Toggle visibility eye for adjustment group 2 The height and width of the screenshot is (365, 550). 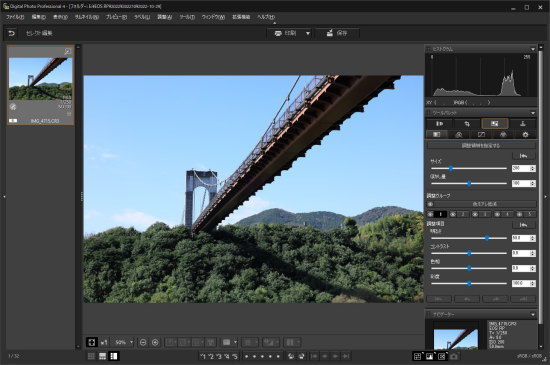click(x=453, y=214)
